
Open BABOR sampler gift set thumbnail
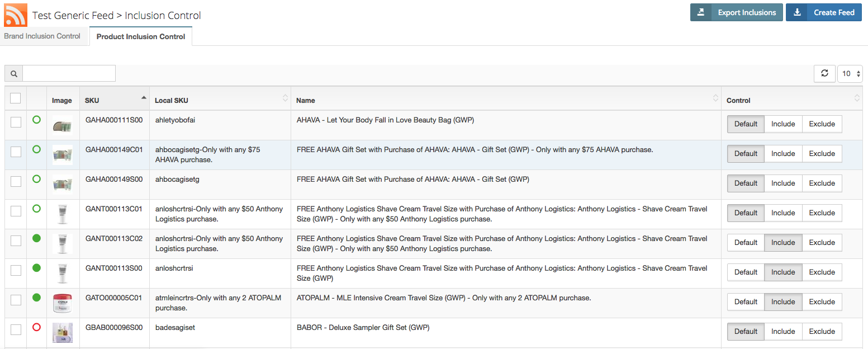[63, 333]
